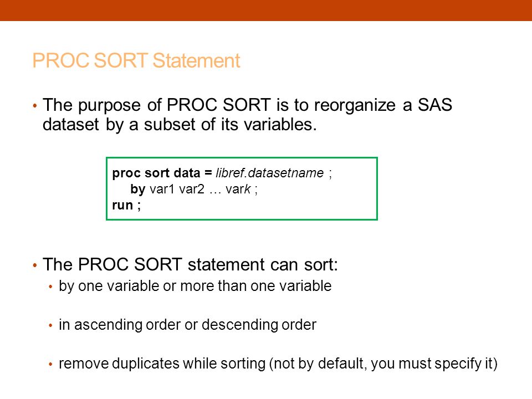Image resolution: width=532 pixels, height=399 pixels.
Task: Click the green-bordered code box
Action: point(242,188)
